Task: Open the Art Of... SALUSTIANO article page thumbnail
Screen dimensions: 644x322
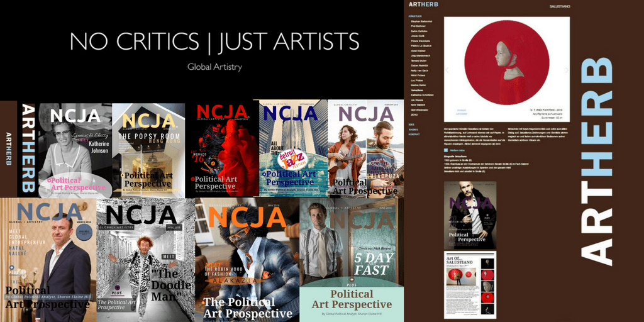Action: [x=470, y=285]
